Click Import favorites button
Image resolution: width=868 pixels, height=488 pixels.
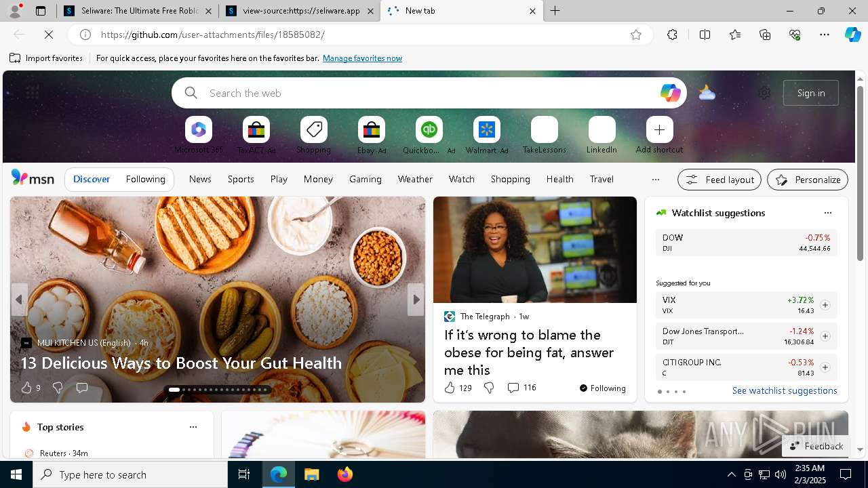46,58
